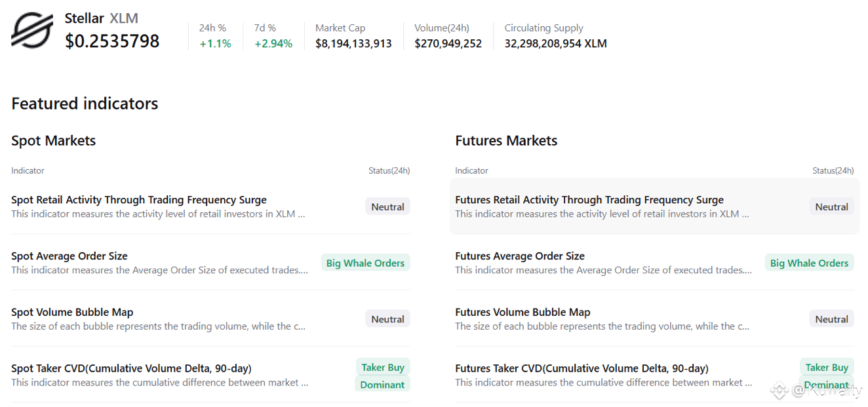Viewport: 868px width, 407px height.
Task: Click the Spot Markets Status(24h) column header
Action: (x=389, y=170)
